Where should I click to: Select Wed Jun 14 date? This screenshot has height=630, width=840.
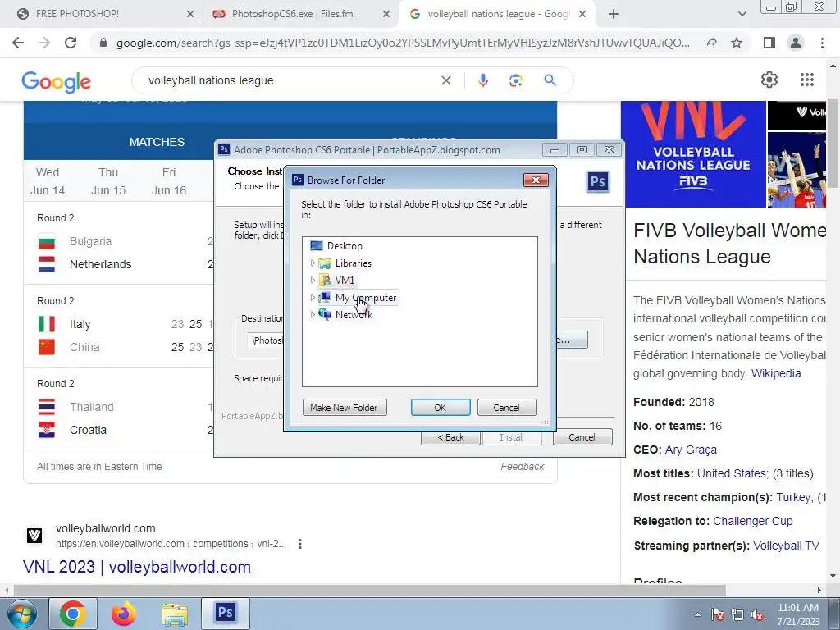click(48, 181)
